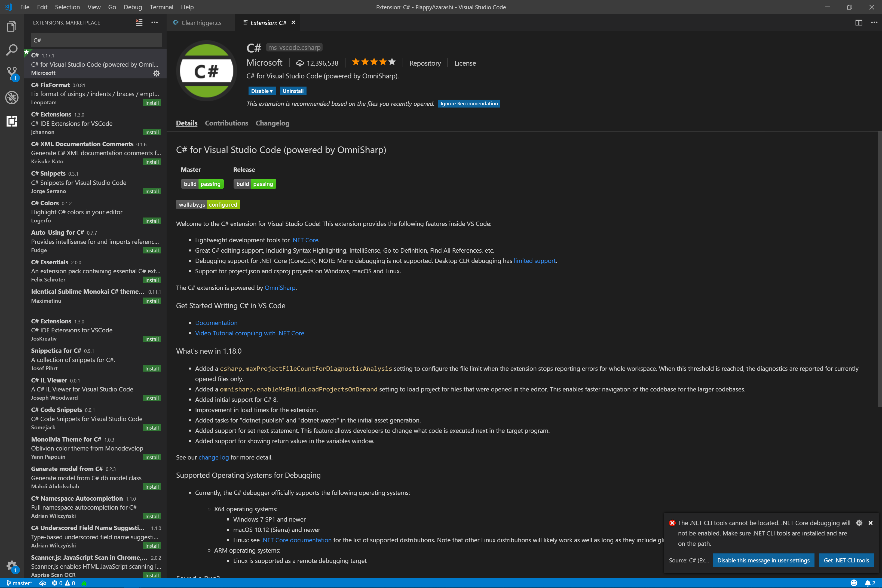Open the OmniSharp link
Screen dimensions: 882x588
coord(280,288)
